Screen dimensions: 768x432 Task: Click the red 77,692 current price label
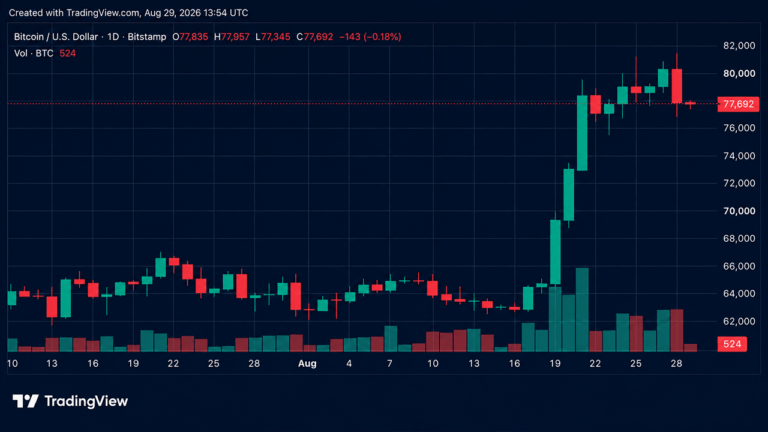(x=738, y=104)
